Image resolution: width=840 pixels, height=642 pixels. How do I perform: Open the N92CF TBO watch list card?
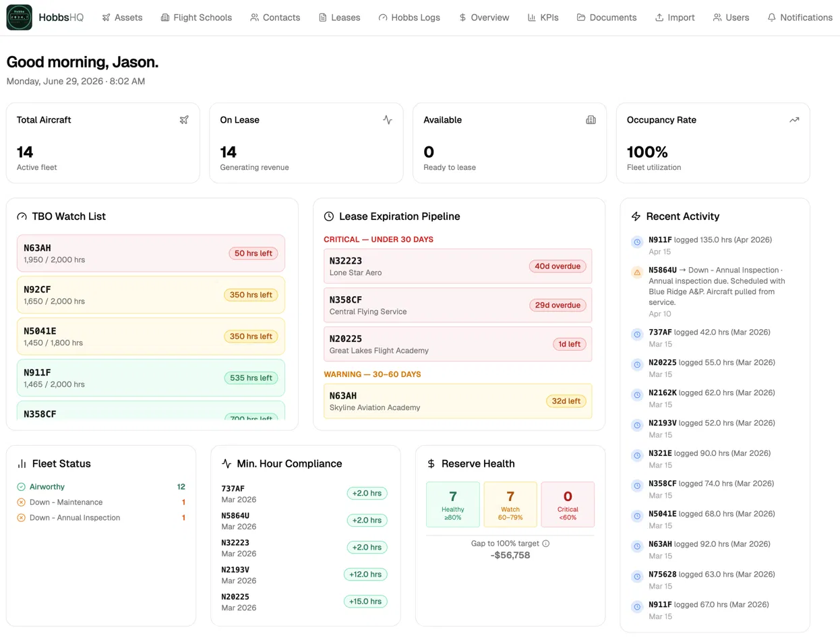pyautogui.click(x=151, y=295)
